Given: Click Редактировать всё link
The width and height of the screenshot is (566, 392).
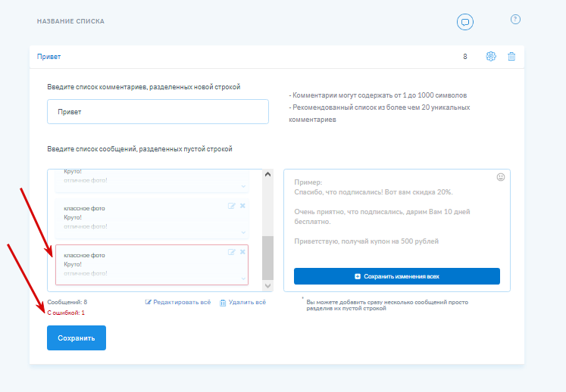Looking at the screenshot, I should pos(177,302).
